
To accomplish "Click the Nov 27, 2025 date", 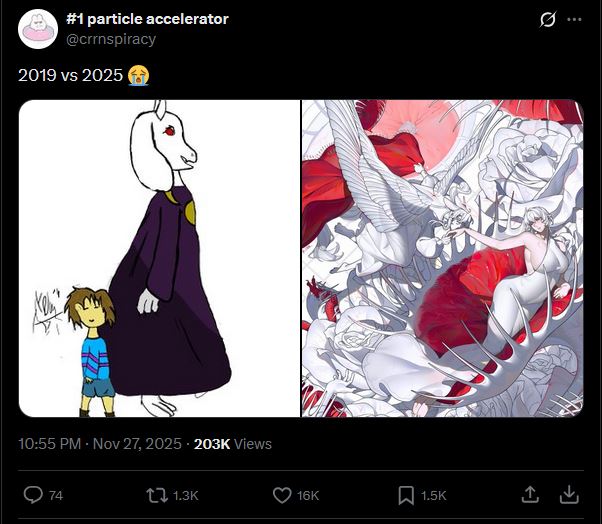I will (x=137, y=444).
